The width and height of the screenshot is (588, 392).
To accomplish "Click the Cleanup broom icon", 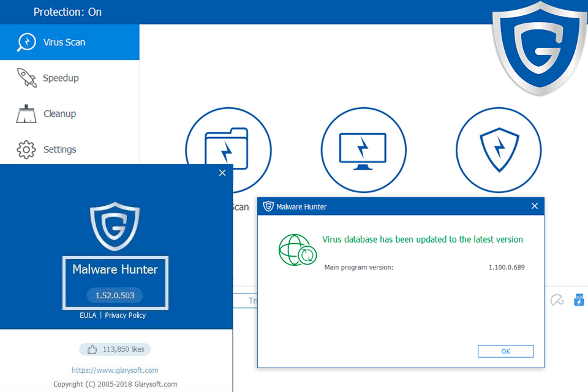I will [x=26, y=114].
